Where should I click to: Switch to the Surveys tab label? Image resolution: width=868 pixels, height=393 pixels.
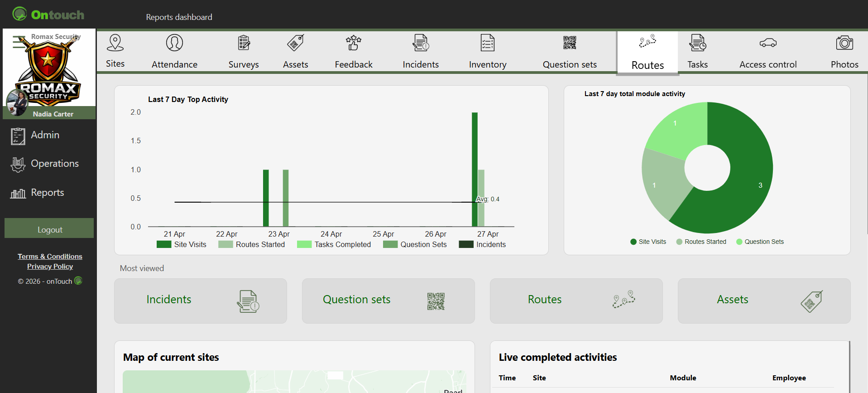244,64
